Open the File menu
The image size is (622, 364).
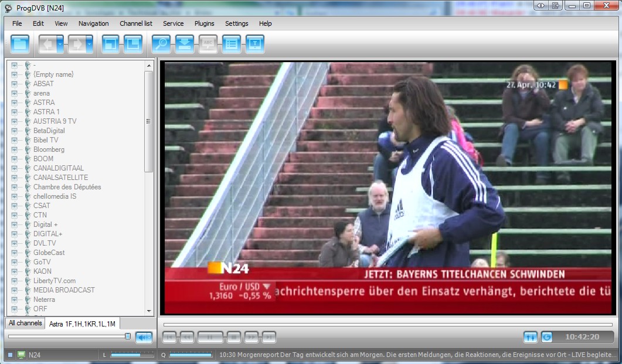coord(17,23)
